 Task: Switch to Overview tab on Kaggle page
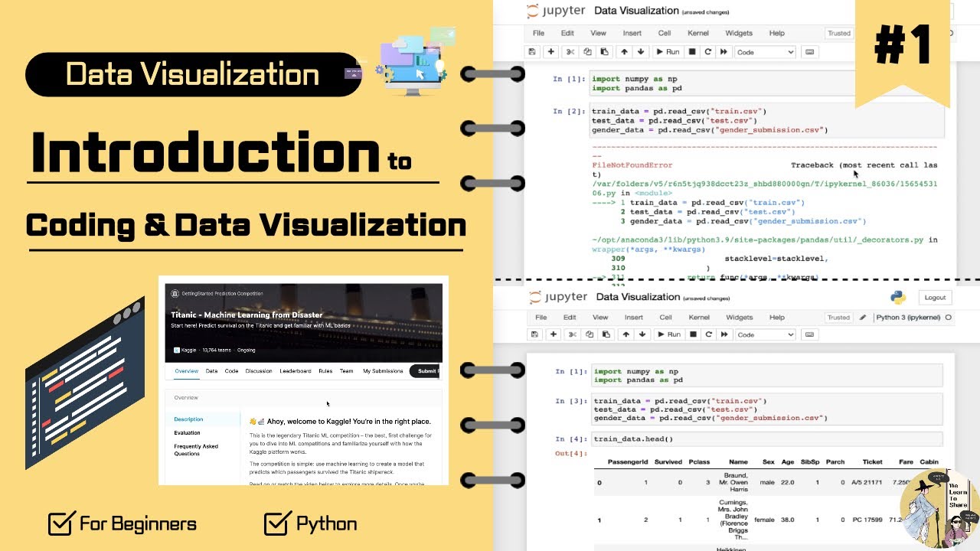click(x=186, y=371)
